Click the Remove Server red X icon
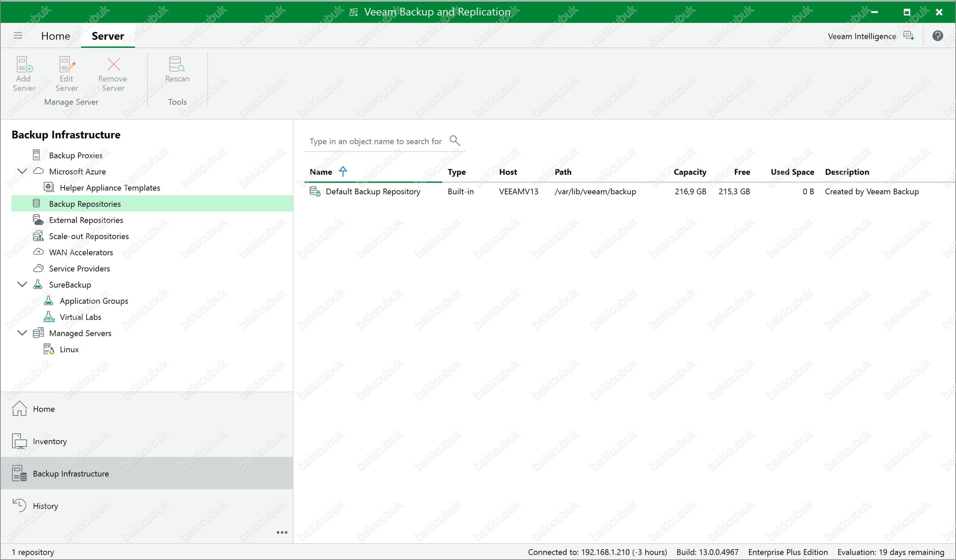Viewport: 956px width, 560px height. click(113, 65)
